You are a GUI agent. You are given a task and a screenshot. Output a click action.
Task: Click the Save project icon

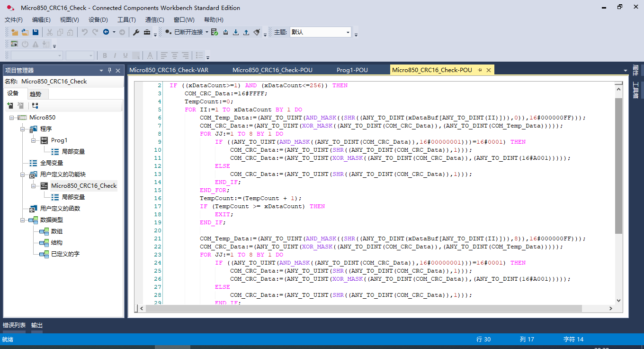(36, 32)
